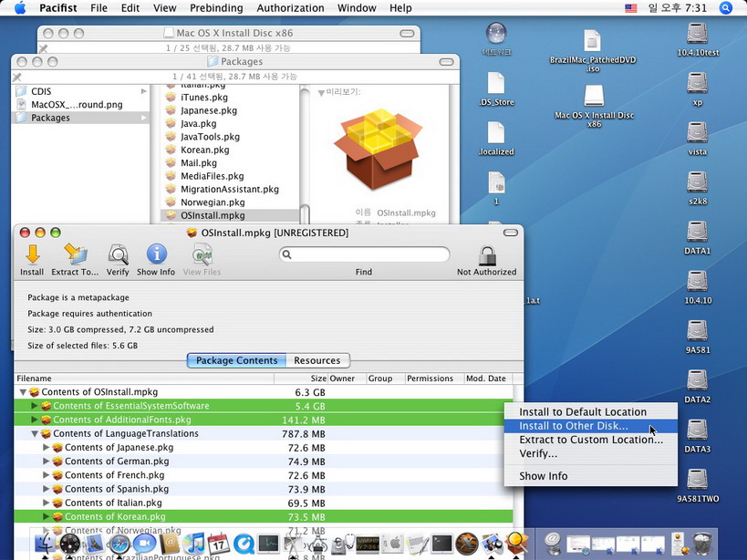The height and width of the screenshot is (560, 747).
Task: Select the xp drive icon on the desktop
Action: tap(698, 83)
